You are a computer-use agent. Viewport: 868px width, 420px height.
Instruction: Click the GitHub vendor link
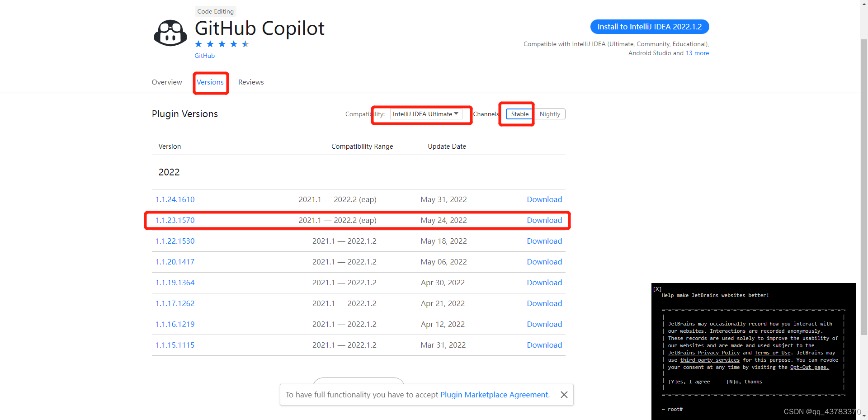(x=205, y=56)
